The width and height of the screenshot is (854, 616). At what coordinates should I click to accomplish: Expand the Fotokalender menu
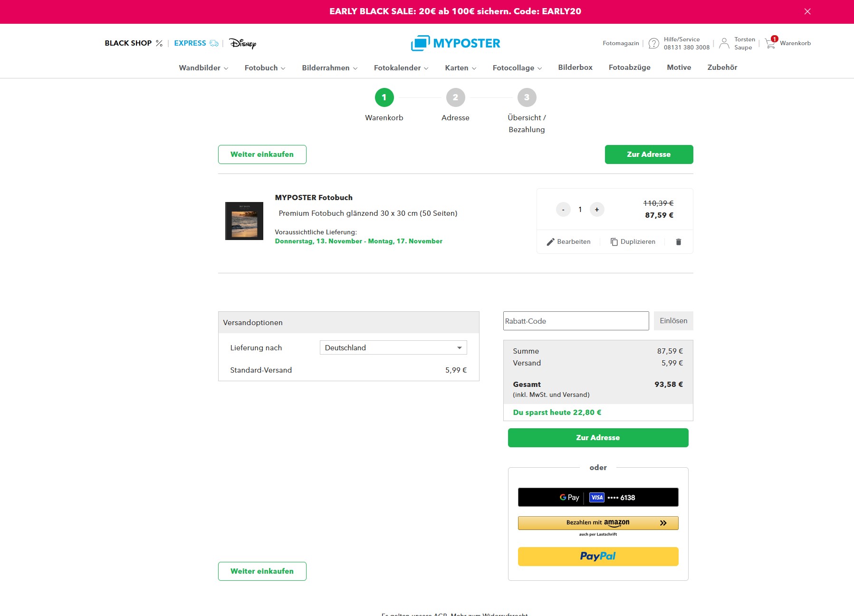click(x=401, y=67)
